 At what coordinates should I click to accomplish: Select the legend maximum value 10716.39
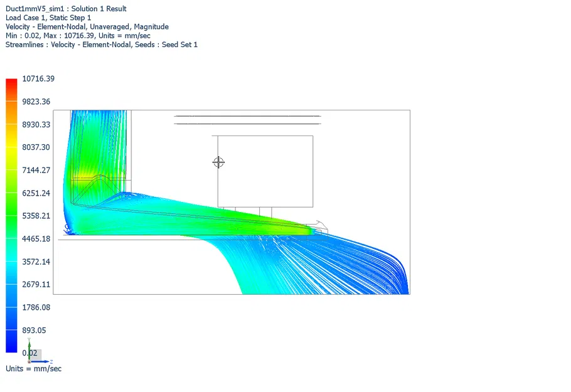click(x=38, y=78)
